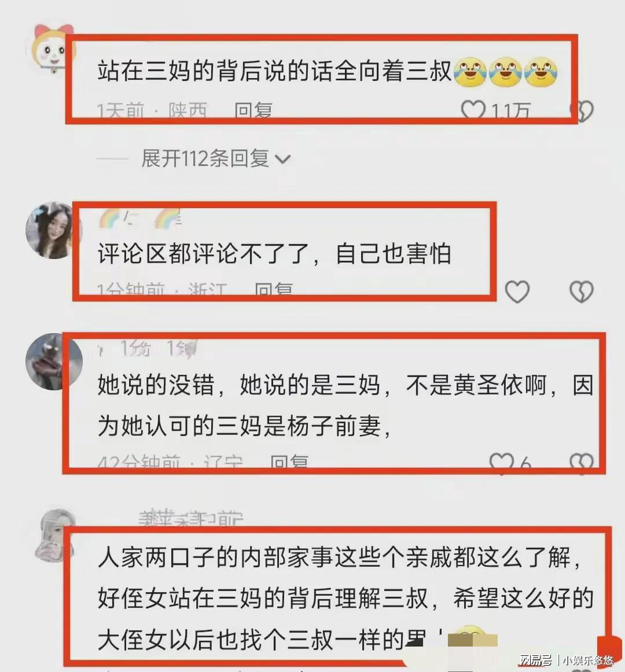Select the comment starting 人家两口子的内部家事
The height and width of the screenshot is (672, 625).
click(345, 599)
